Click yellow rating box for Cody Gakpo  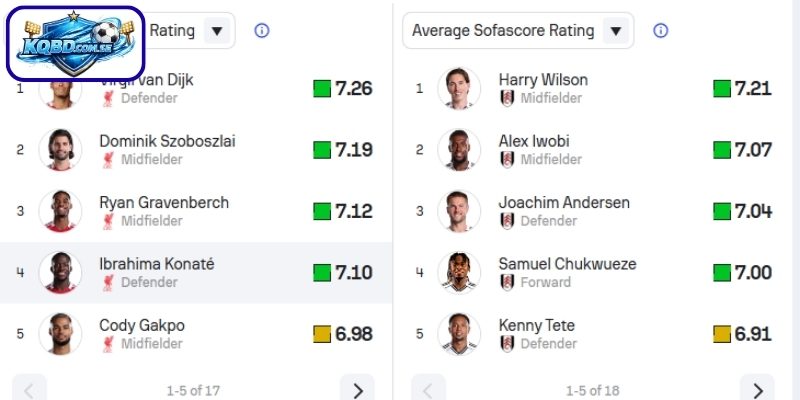[322, 334]
